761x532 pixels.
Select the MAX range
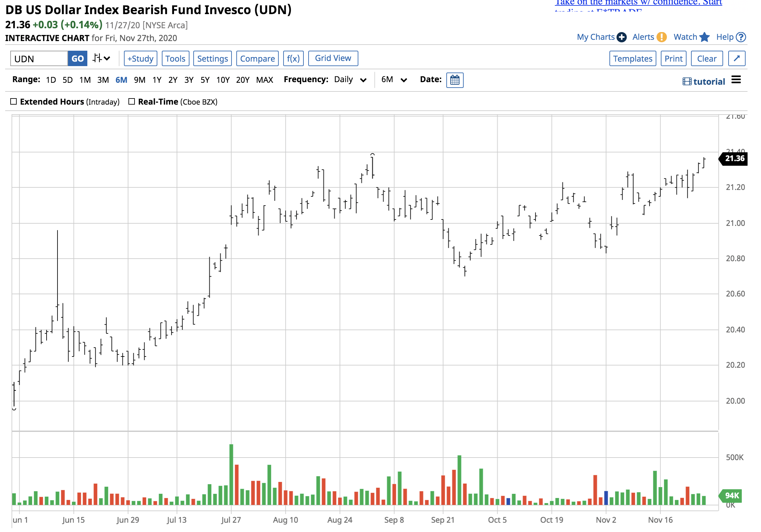coord(265,80)
